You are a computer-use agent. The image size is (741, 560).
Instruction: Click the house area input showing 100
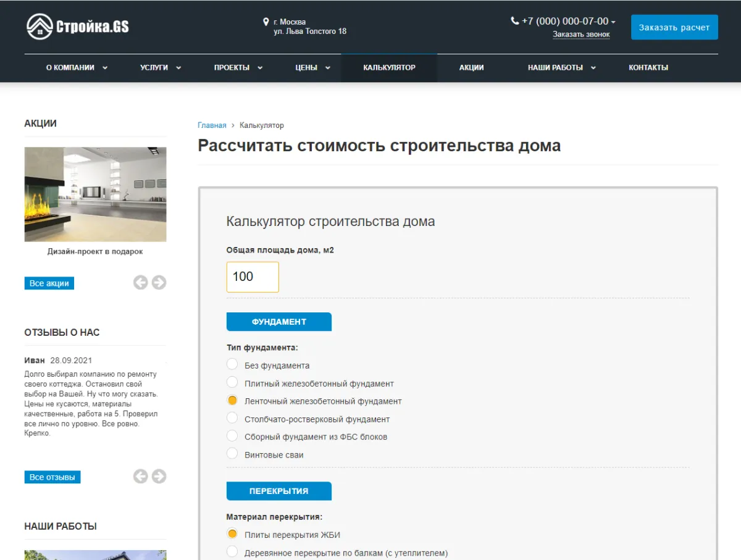[x=253, y=277]
